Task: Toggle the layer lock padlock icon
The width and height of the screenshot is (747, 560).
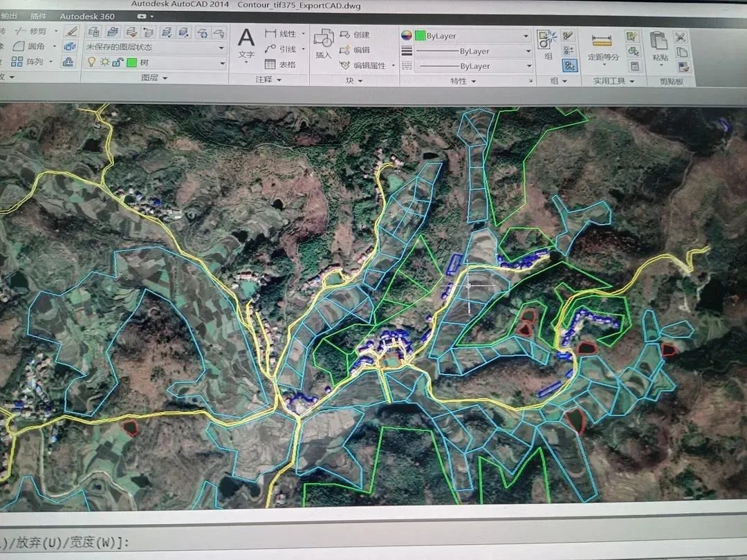Action: pyautogui.click(x=117, y=62)
